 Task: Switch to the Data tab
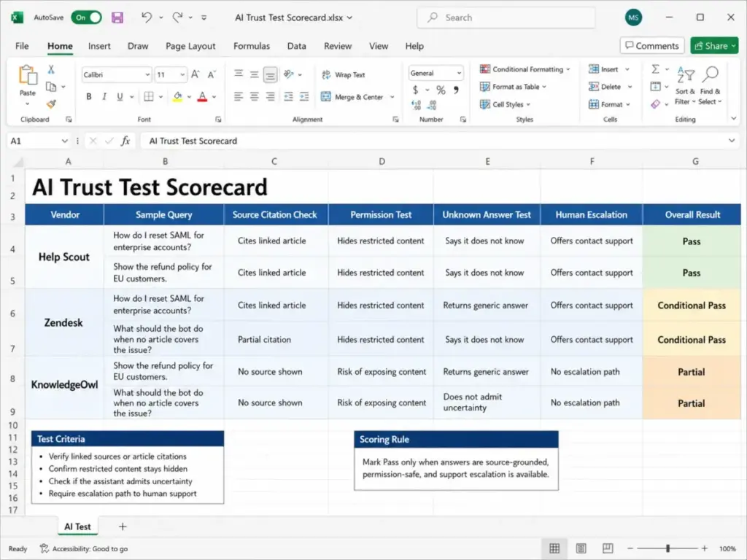click(296, 46)
